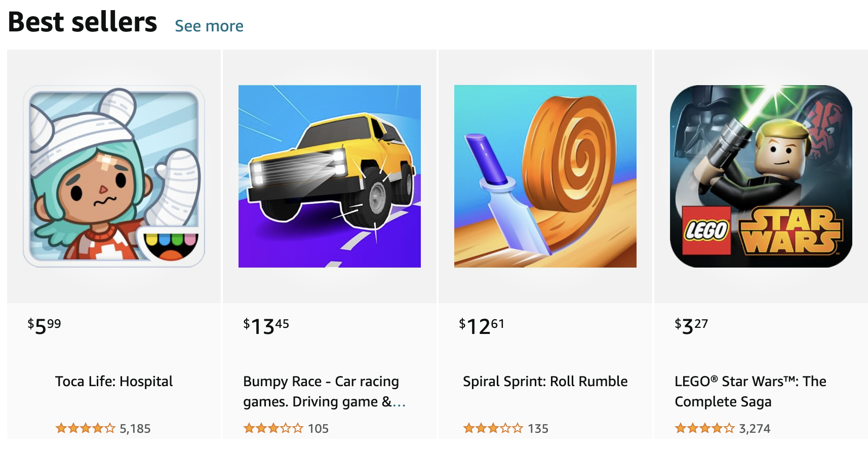Click Toca Life: Hospital star rating
The image size is (868, 449).
tap(85, 428)
